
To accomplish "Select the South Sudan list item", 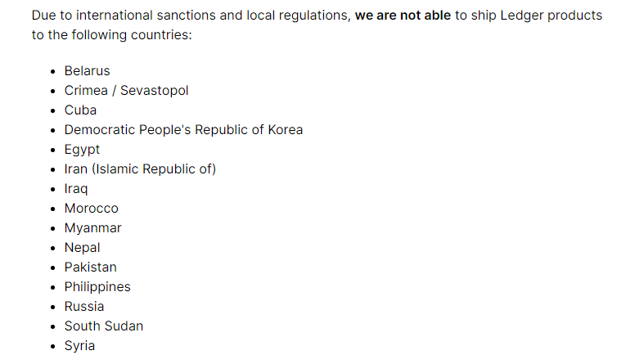I will tap(103, 326).
